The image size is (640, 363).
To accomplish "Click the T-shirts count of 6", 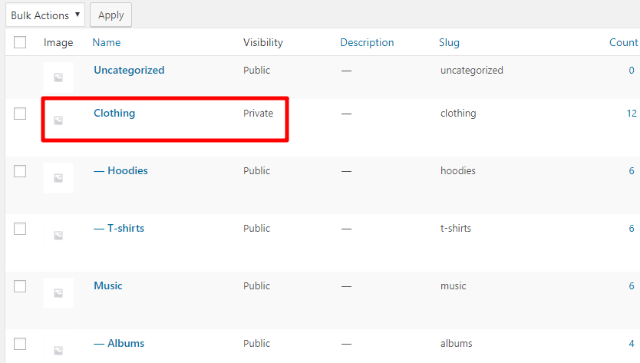I will (x=631, y=228).
